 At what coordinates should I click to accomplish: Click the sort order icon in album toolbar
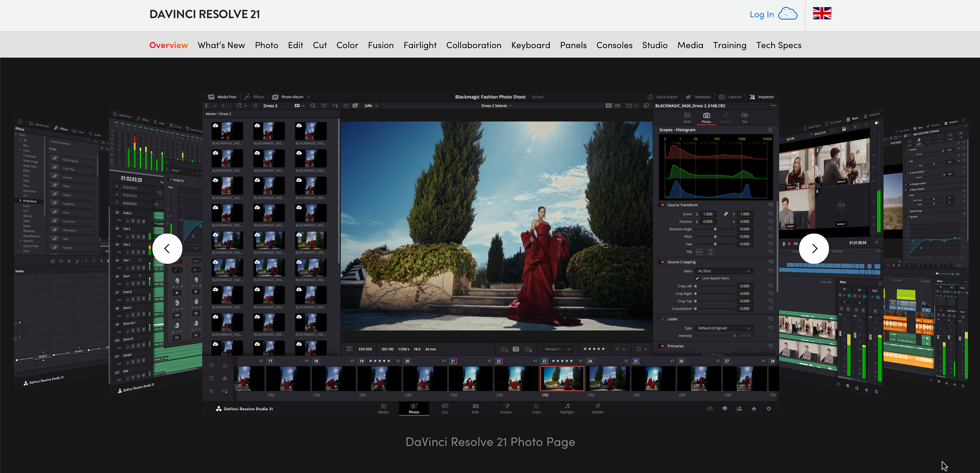click(x=335, y=106)
